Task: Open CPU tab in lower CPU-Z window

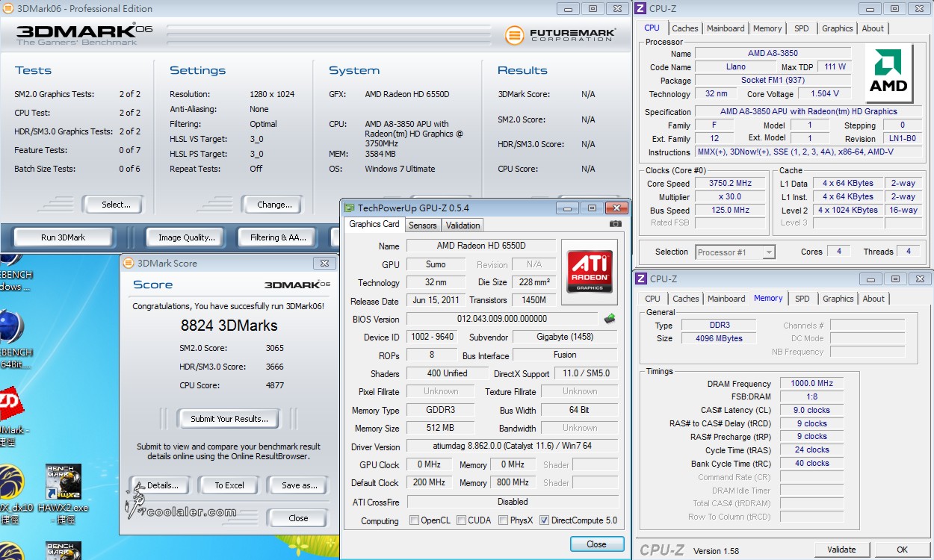Action: 652,299
